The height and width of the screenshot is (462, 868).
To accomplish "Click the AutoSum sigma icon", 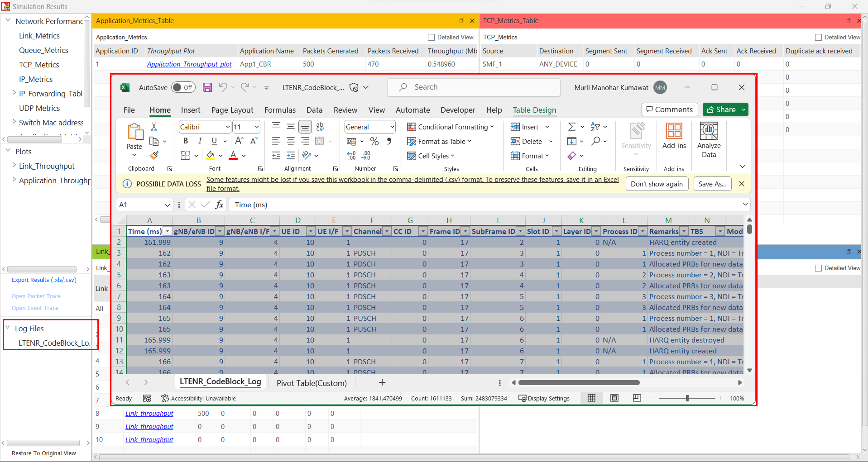I will click(x=571, y=127).
